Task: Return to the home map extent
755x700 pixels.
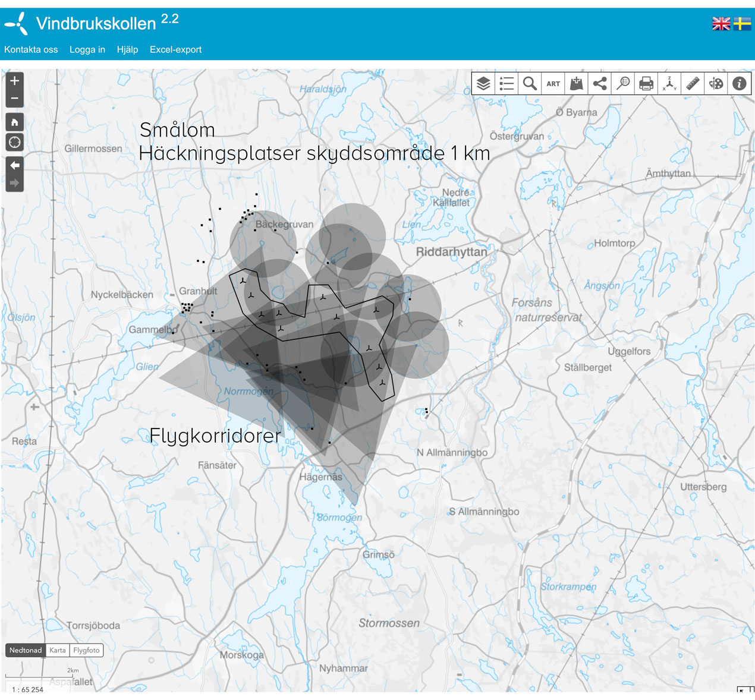Action: tap(15, 122)
